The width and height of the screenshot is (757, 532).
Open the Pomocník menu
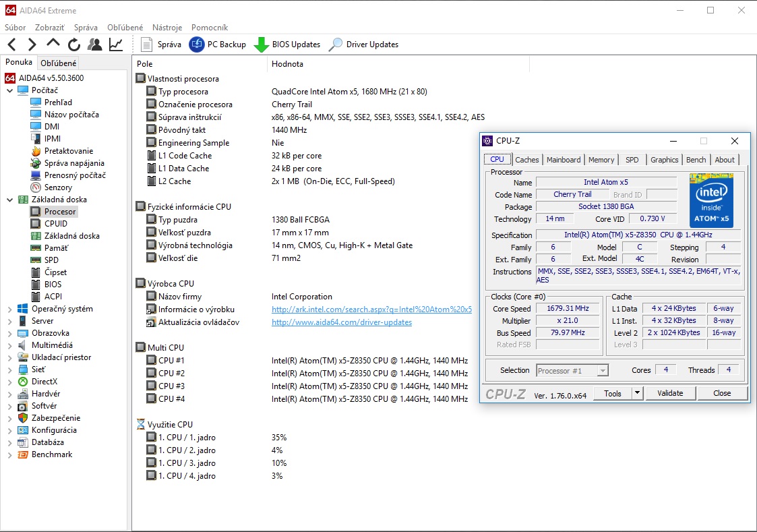coord(210,28)
